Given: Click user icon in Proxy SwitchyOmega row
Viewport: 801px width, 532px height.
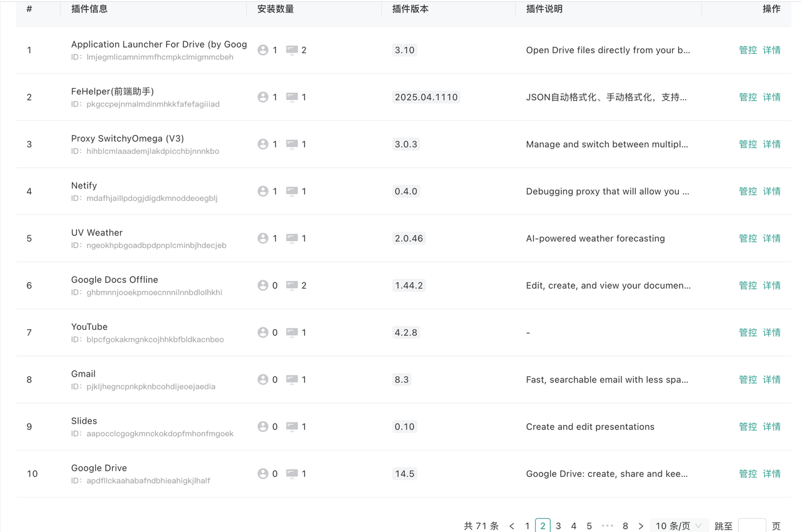Looking at the screenshot, I should point(263,144).
